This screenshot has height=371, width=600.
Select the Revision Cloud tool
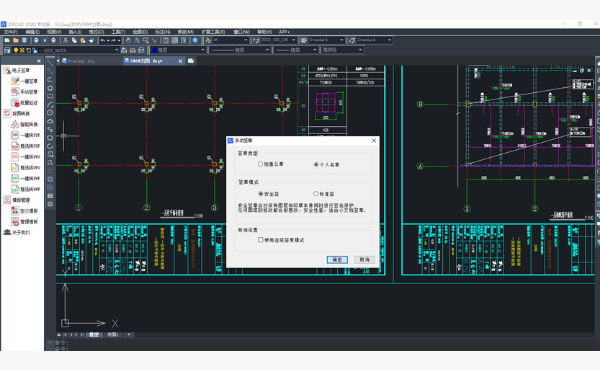[x=50, y=121]
